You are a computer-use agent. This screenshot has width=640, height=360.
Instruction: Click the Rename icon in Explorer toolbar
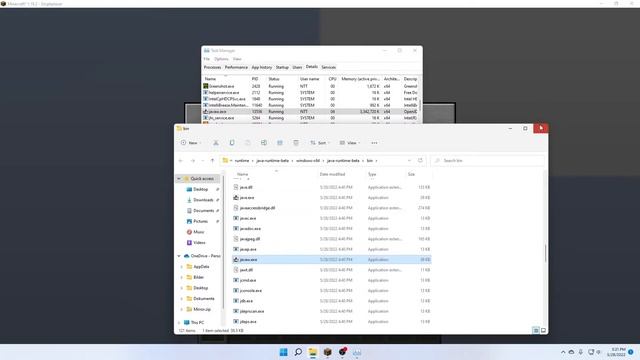pos(264,143)
